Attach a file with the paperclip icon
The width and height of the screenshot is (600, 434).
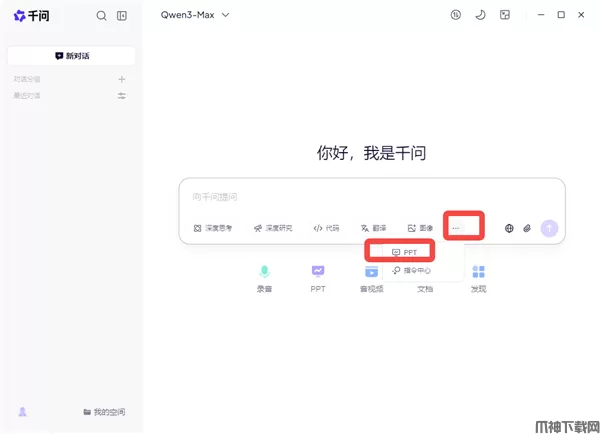point(527,228)
